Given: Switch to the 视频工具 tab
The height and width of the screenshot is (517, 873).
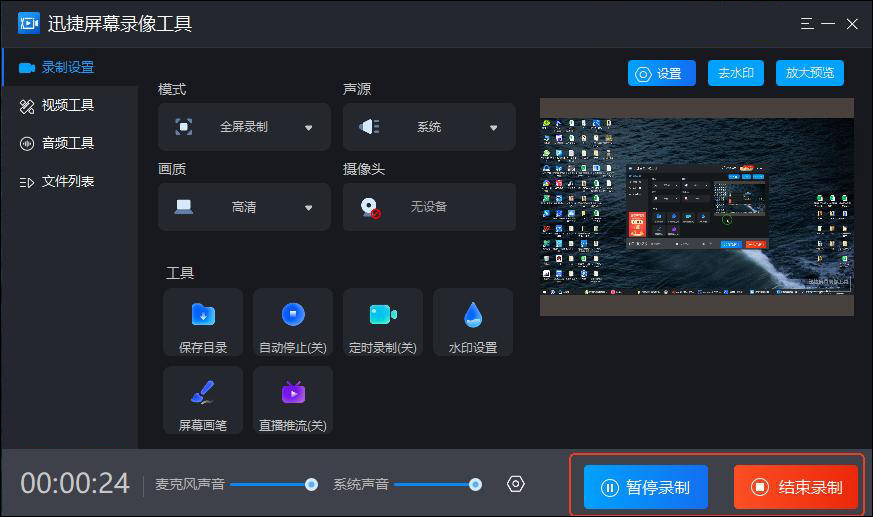Looking at the screenshot, I should pyautogui.click(x=68, y=105).
